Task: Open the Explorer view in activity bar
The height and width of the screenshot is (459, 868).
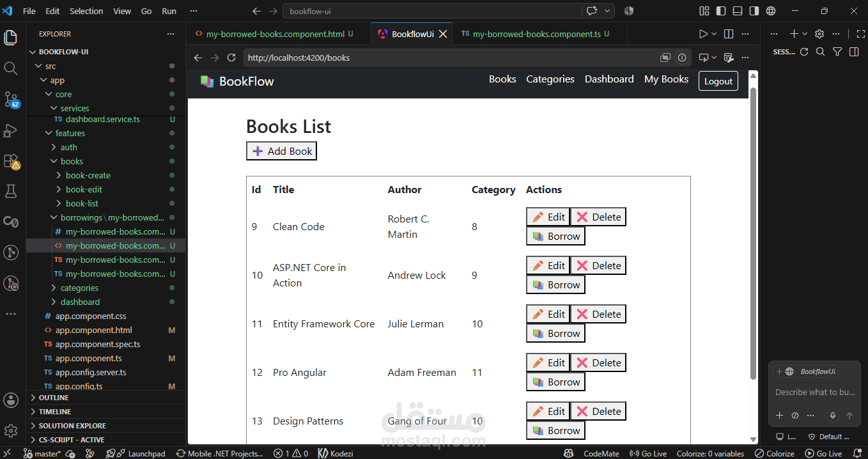Action: [x=11, y=37]
